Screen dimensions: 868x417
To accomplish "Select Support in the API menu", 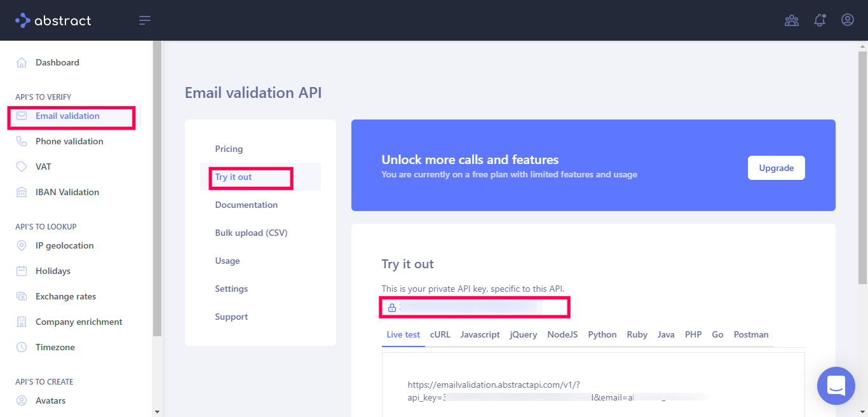I will pyautogui.click(x=231, y=317).
